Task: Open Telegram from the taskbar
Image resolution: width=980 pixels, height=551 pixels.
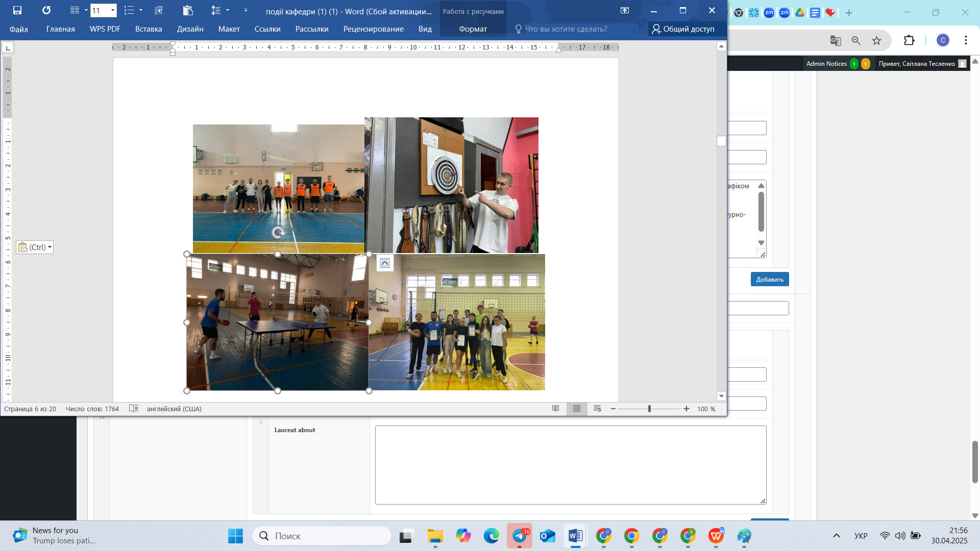Action: pyautogui.click(x=520, y=536)
